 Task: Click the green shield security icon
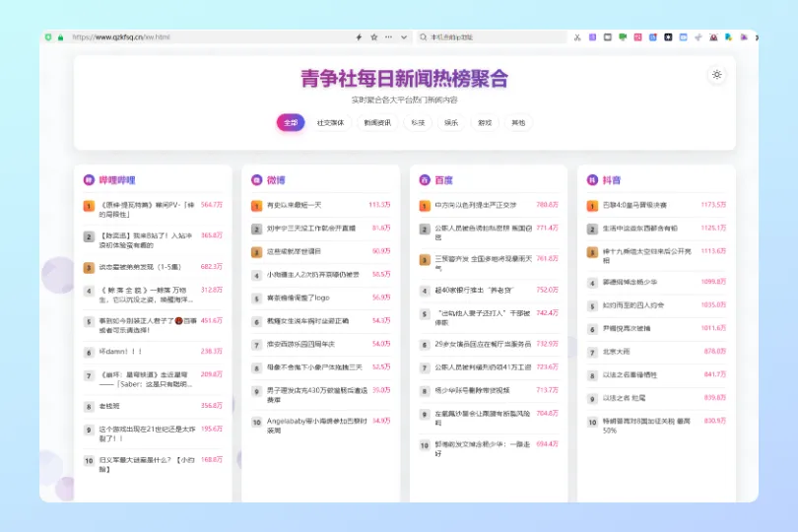coord(48,37)
